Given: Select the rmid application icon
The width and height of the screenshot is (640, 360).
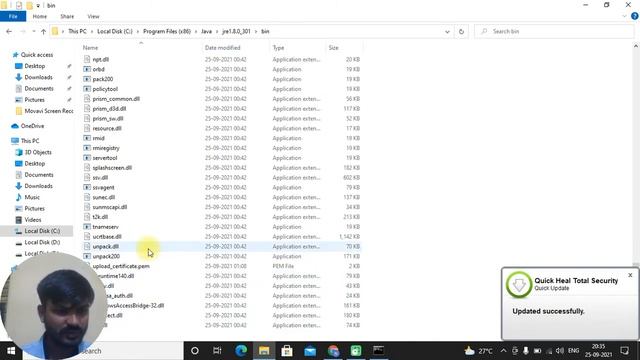Looking at the screenshot, I should point(87,138).
